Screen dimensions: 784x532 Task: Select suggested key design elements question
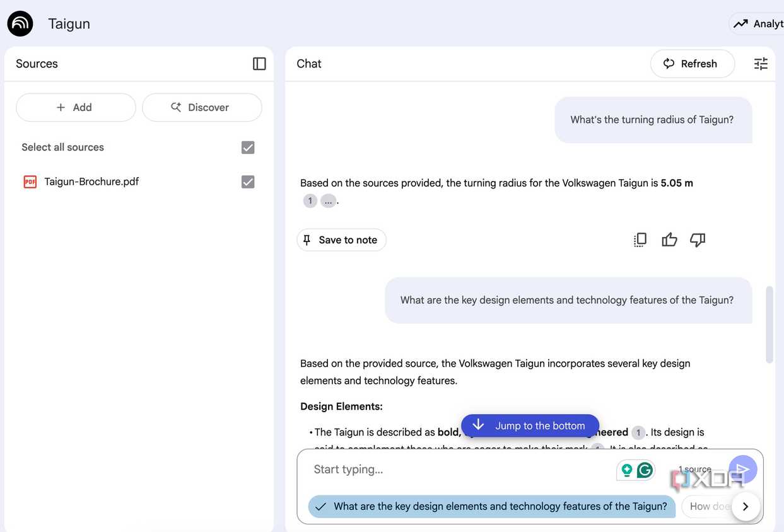492,506
